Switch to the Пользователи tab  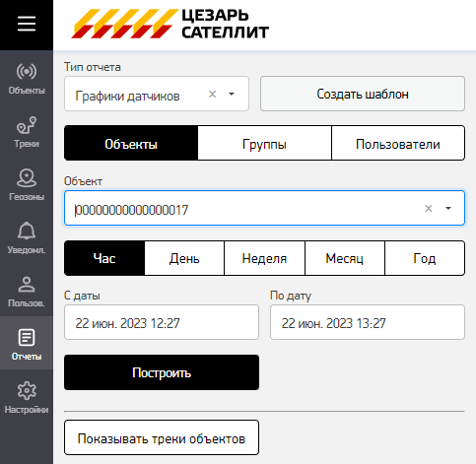point(398,143)
